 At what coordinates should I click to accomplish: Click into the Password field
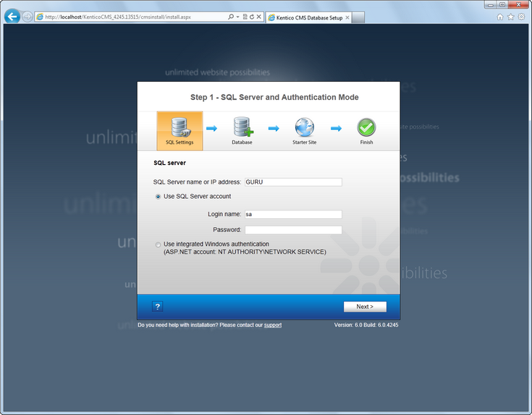(293, 230)
